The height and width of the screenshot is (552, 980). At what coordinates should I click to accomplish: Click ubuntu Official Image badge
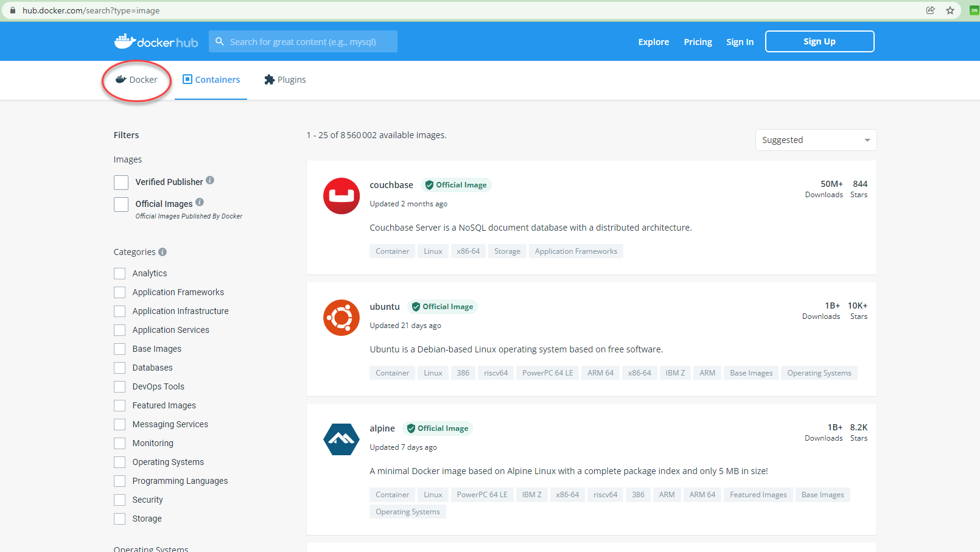[x=443, y=307]
